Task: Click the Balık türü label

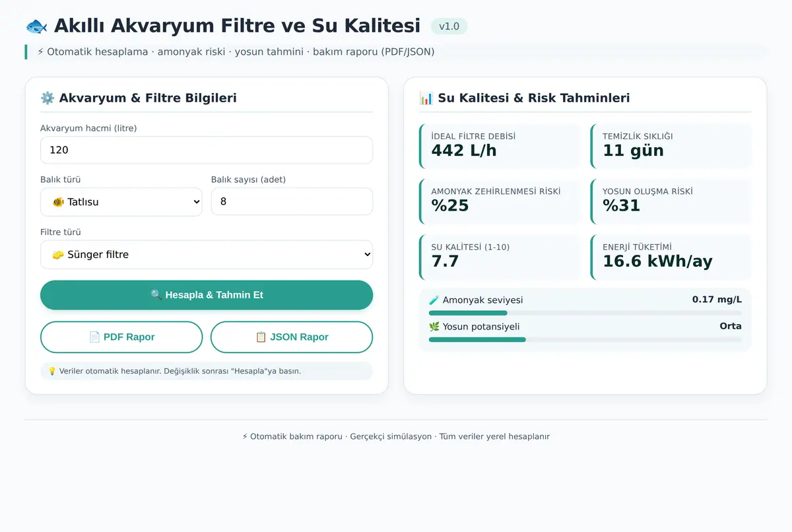Action: tap(61, 180)
